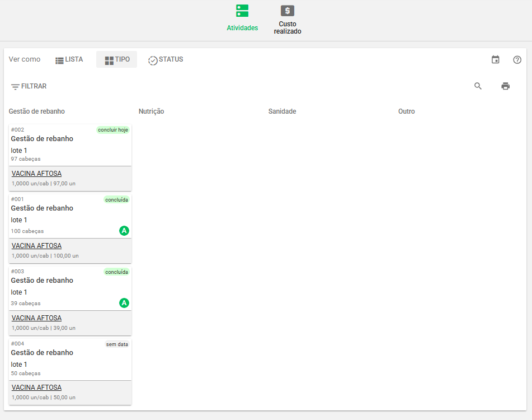Open VACINA AFTOSA link in card #003
The image size is (532, 420).
click(x=37, y=318)
